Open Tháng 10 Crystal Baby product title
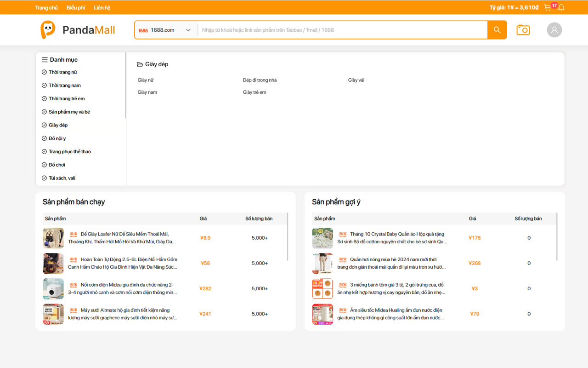This screenshot has height=368, width=588. (x=392, y=238)
